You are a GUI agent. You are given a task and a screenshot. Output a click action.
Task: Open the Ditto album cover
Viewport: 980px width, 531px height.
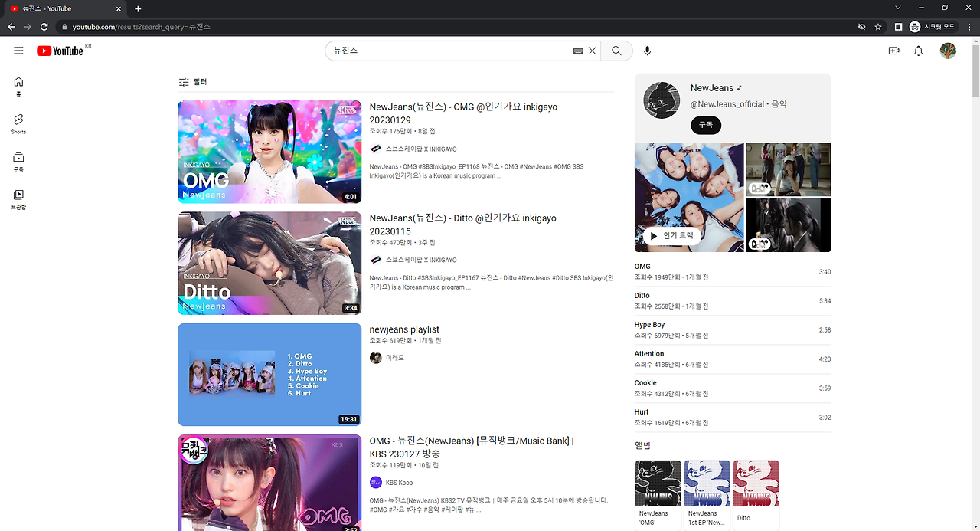point(756,483)
